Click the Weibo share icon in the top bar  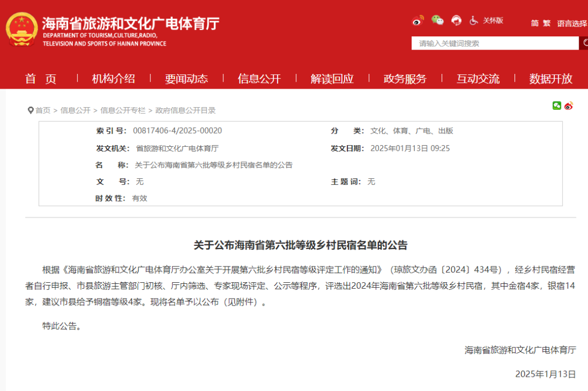tap(418, 21)
